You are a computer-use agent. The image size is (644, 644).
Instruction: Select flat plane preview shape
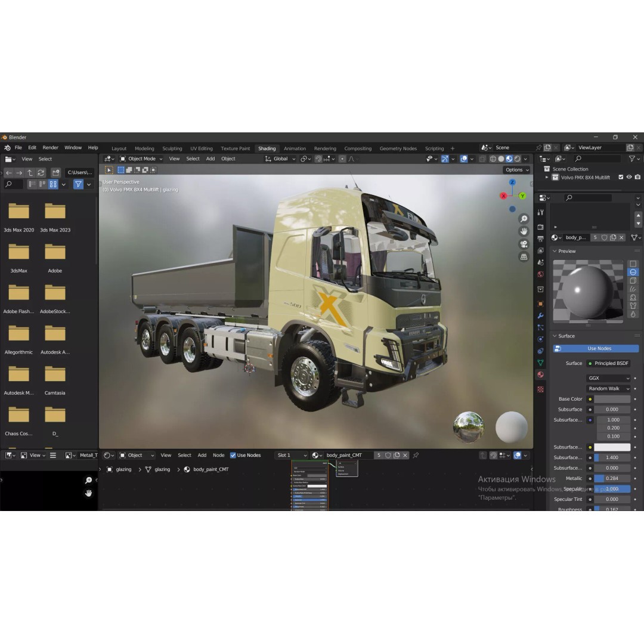(633, 264)
